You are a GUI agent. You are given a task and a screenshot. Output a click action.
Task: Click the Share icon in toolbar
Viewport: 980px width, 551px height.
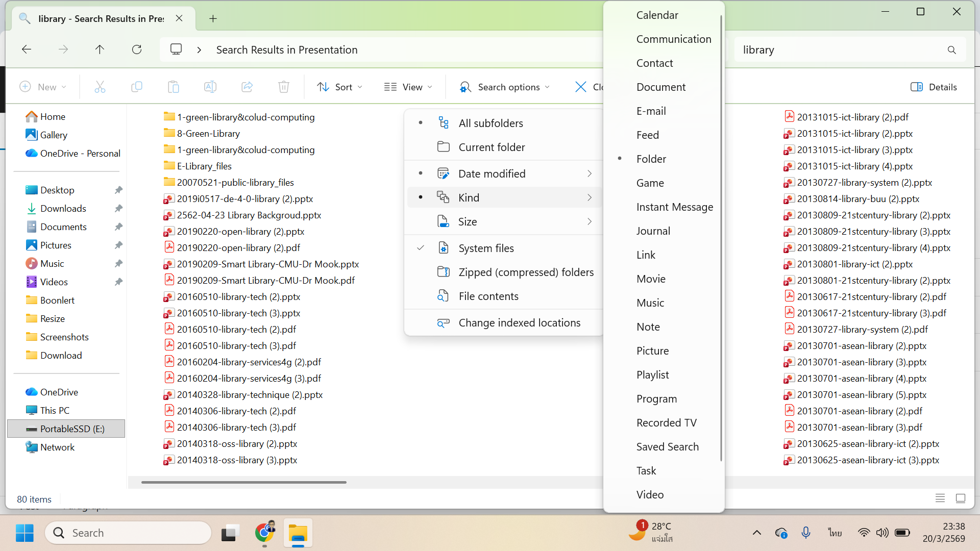[x=247, y=87]
